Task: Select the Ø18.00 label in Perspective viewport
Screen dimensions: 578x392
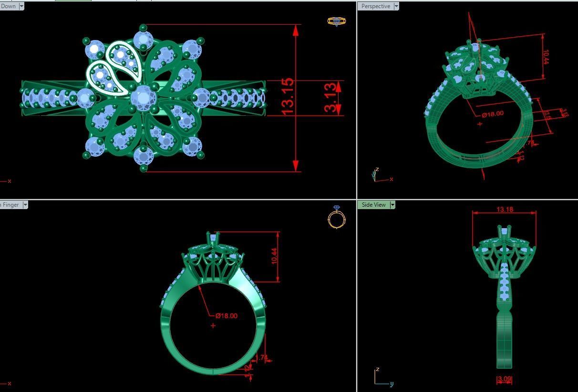Action: pyautogui.click(x=492, y=114)
